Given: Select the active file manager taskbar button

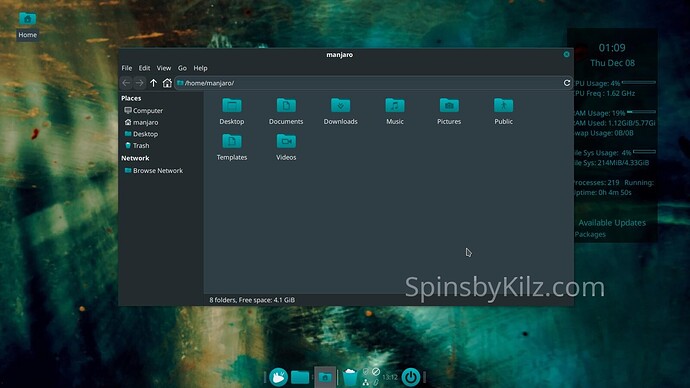Looking at the screenshot, I should (325, 377).
